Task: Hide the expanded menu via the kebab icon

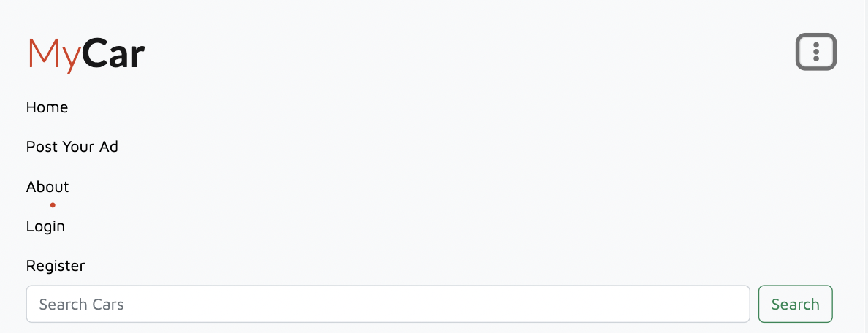Action: (x=816, y=52)
